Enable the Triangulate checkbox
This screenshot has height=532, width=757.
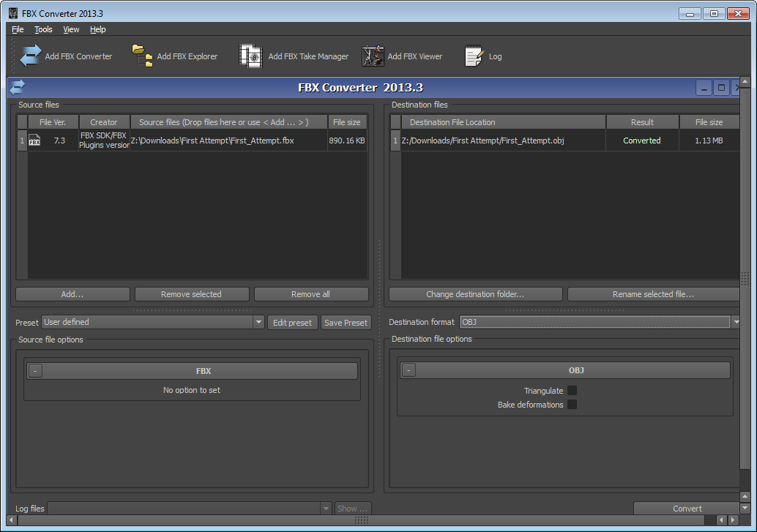pos(572,391)
